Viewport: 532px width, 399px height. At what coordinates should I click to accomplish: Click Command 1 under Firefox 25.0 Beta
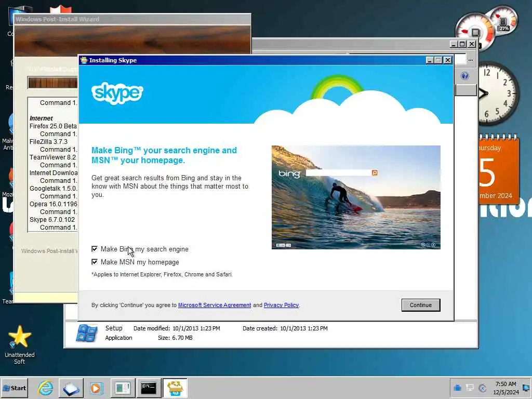click(58, 134)
